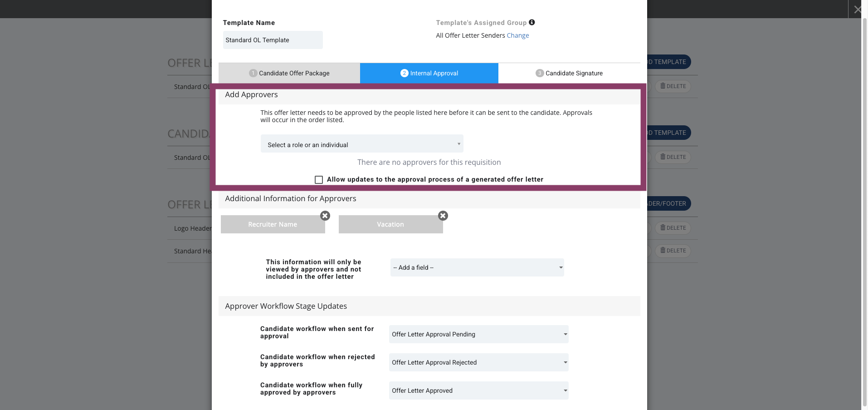Click the Vacation field button
Screen dimensions: 868x410
391,224
